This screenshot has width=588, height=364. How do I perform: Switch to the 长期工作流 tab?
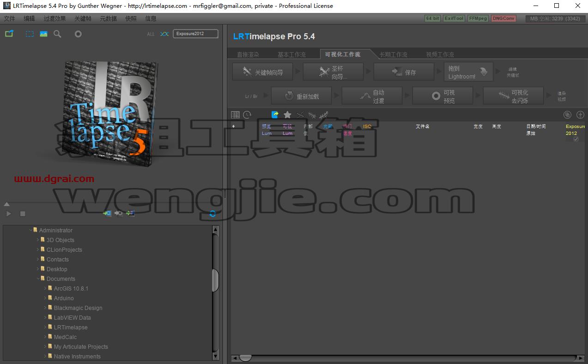394,55
